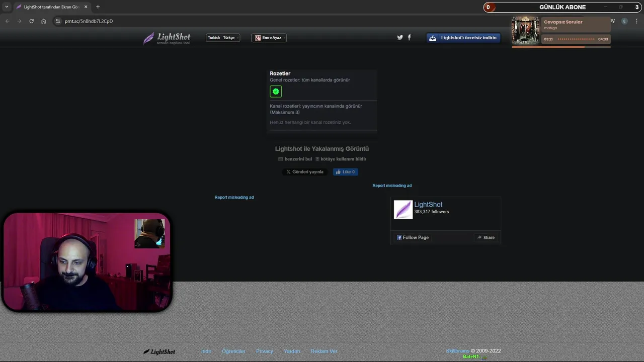Click Lightshot'ı ücretsiz indirin download button
Image resolution: width=644 pixels, height=362 pixels.
pyautogui.click(x=463, y=38)
